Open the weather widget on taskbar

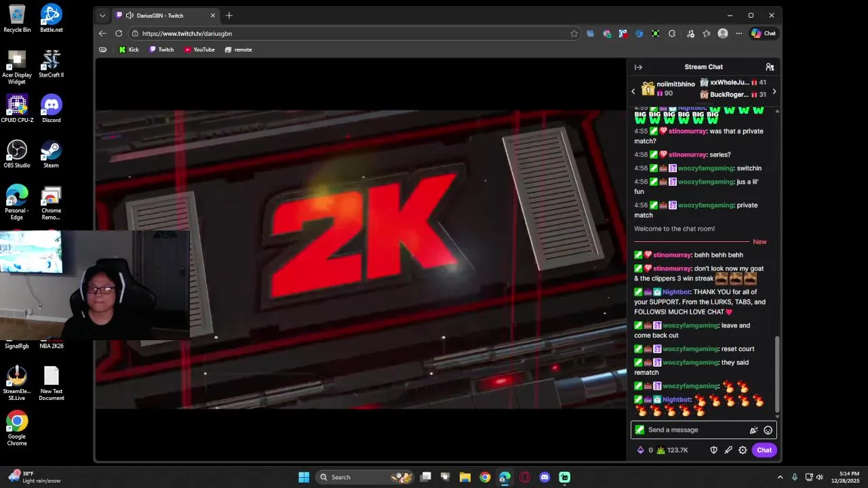(34, 477)
